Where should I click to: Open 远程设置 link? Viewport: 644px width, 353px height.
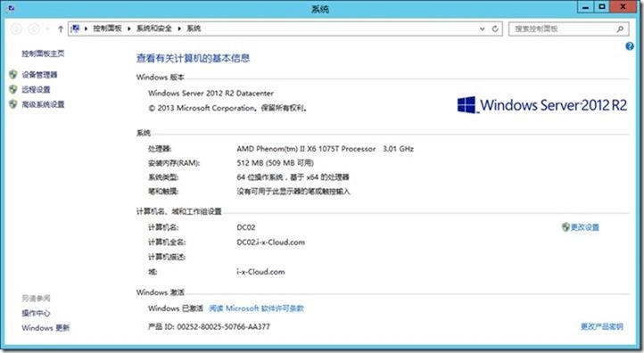coord(36,89)
